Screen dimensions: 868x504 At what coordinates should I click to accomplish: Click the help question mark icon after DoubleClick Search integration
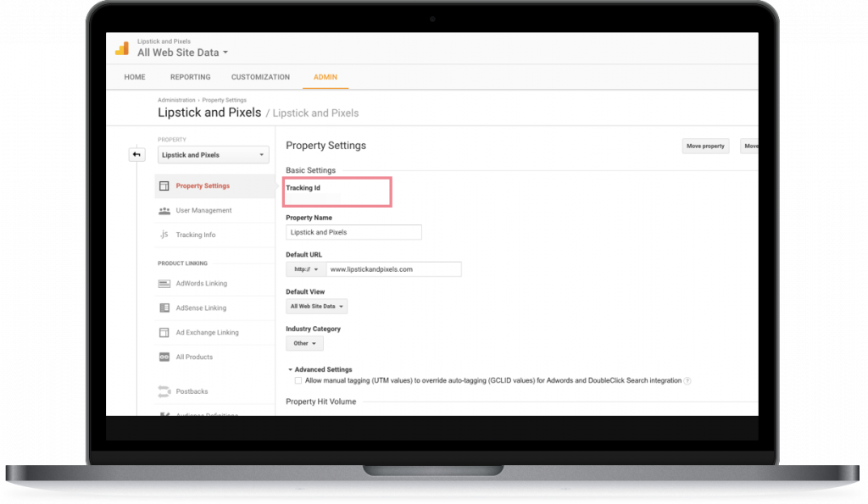coord(687,380)
